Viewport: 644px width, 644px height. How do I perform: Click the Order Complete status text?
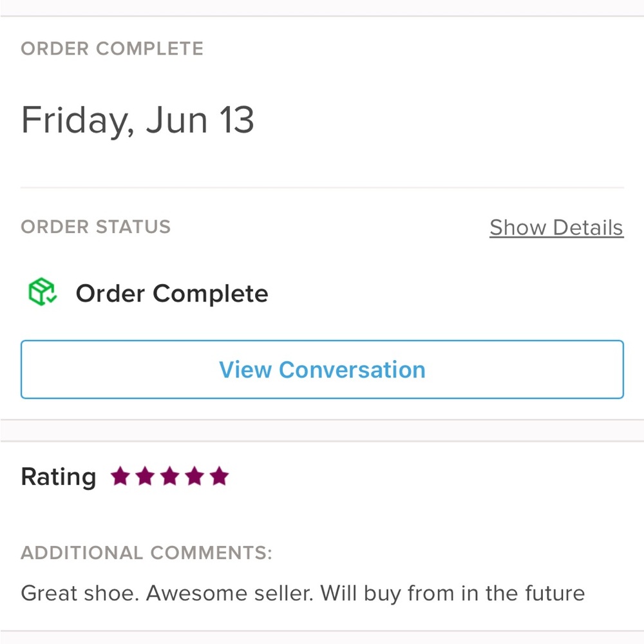(x=172, y=294)
